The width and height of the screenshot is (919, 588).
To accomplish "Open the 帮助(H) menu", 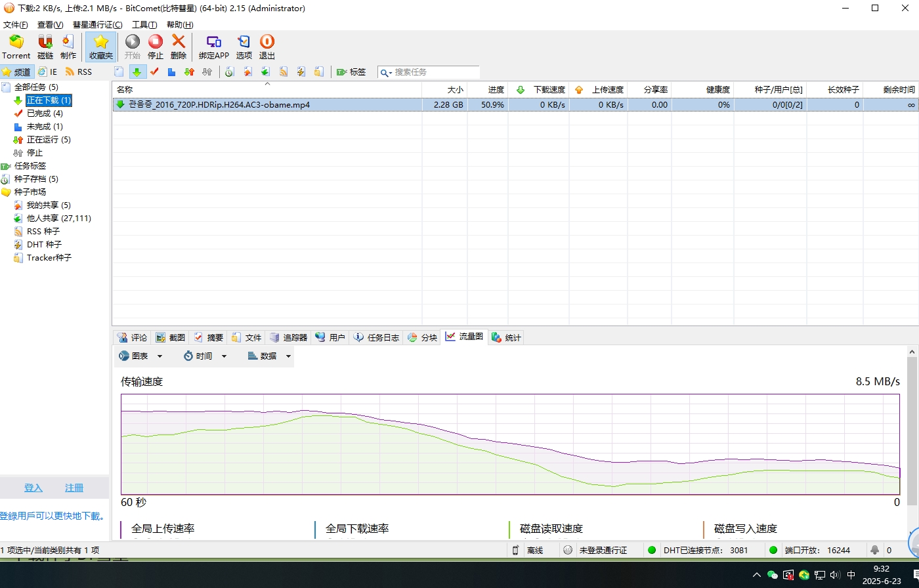I will pyautogui.click(x=180, y=25).
